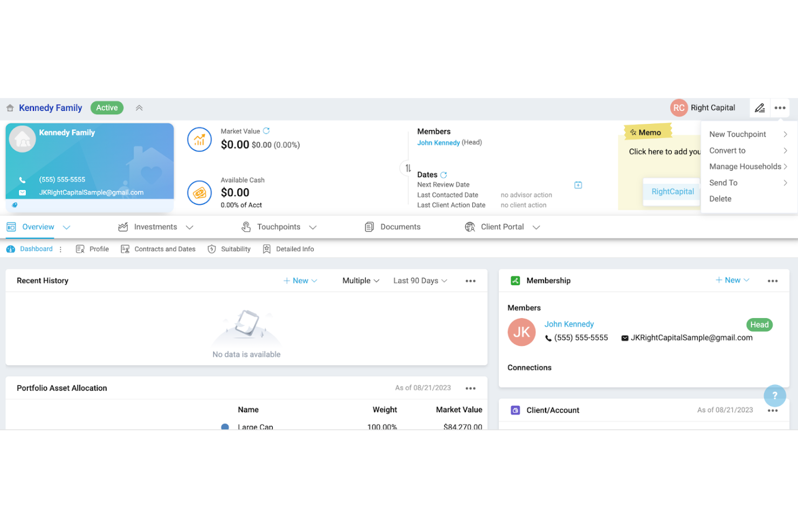Open John Kennedy link under header Members

click(438, 143)
